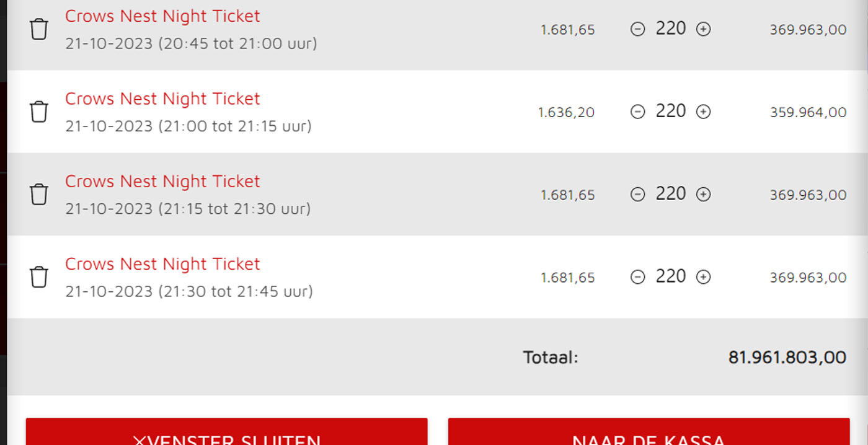Delete the 21:00 tot 21:15 ticket row

39,112
